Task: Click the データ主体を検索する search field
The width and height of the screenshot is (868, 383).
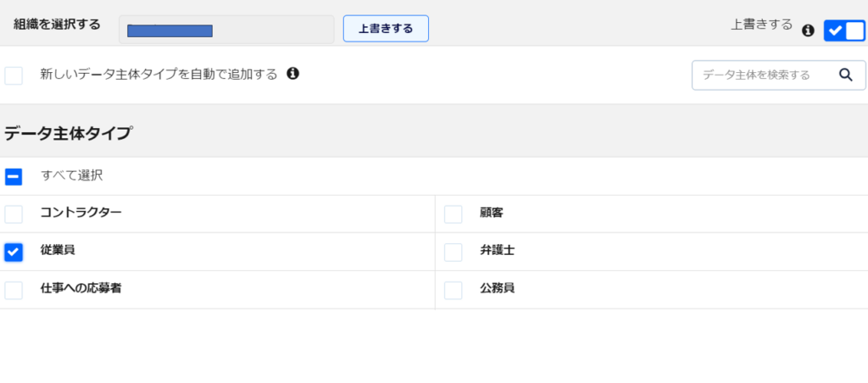Action: (763, 75)
